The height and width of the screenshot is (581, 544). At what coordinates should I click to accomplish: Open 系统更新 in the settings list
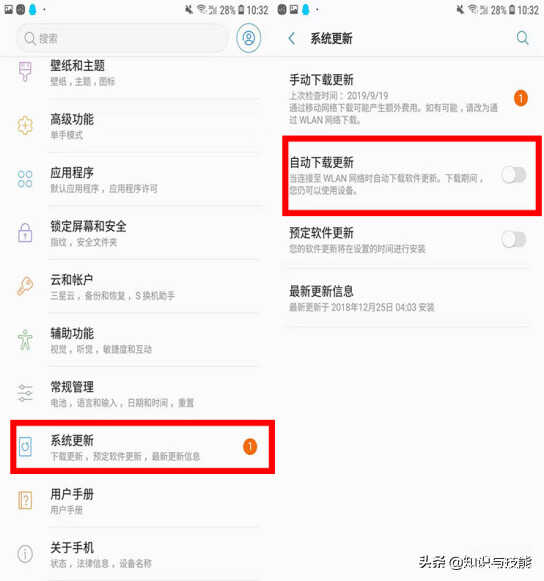point(143,447)
